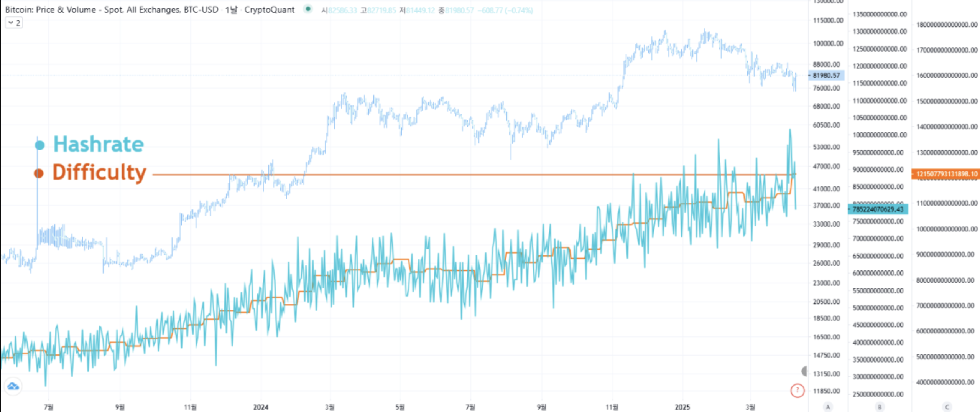Click the blue cloud icon at bottom-left
This screenshot has height=412, width=980.
pyautogui.click(x=13, y=386)
